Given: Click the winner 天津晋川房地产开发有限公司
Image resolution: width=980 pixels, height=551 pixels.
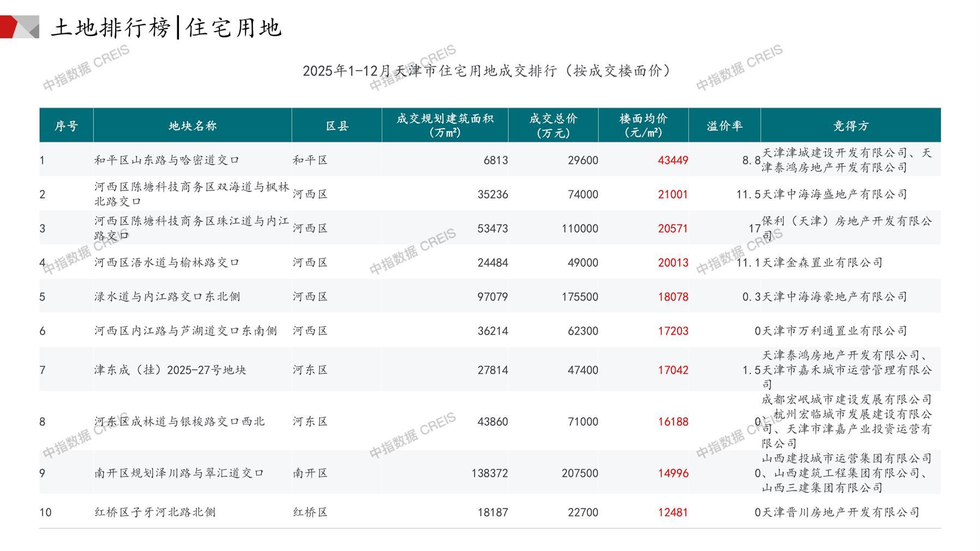Looking at the screenshot, I should click(840, 512).
